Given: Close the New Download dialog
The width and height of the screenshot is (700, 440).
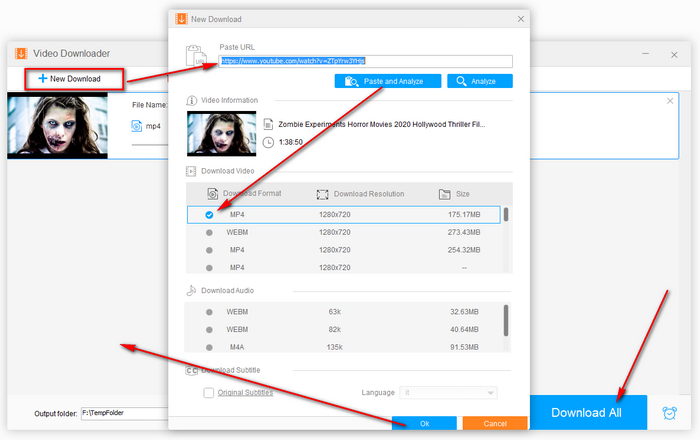Looking at the screenshot, I should point(521,19).
